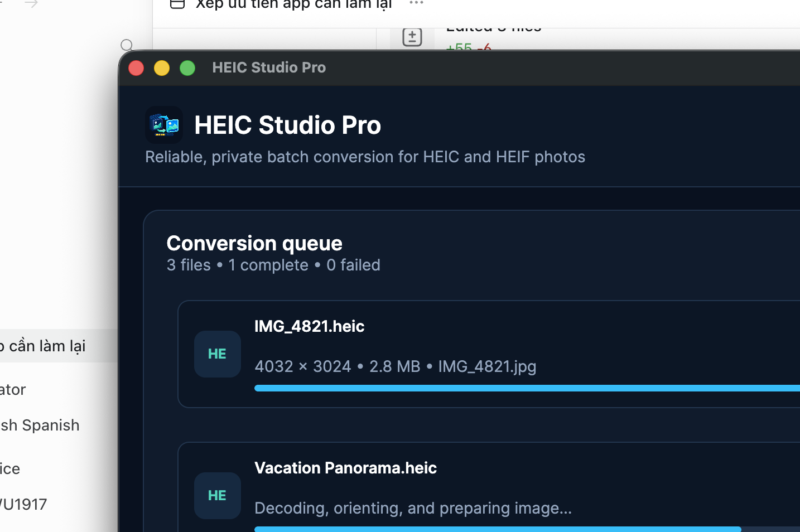Click the HE badge for Vacation Panorama.heic
800x532 pixels.
coord(218,496)
